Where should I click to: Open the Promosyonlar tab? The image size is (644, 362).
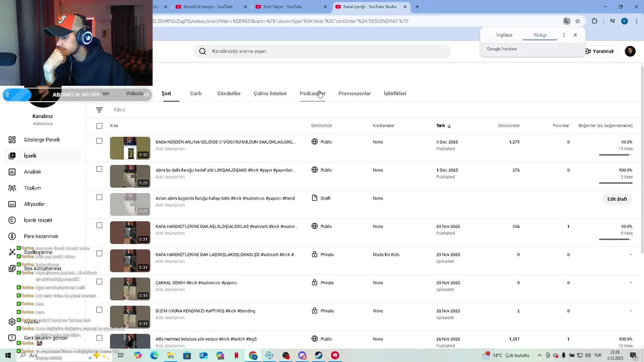(x=355, y=94)
